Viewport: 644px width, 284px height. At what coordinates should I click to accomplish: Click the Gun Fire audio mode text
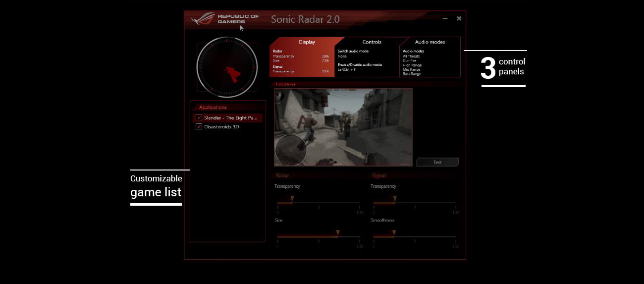(410, 60)
